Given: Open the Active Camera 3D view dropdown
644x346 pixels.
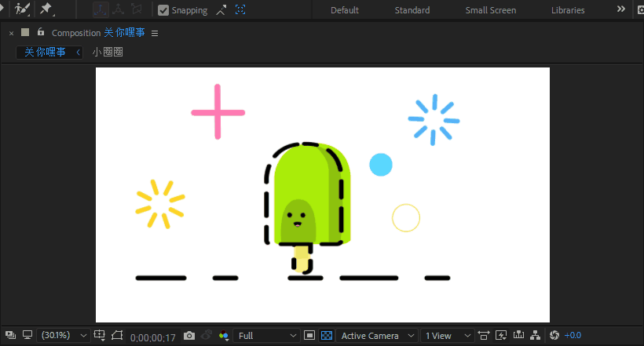Looking at the screenshot, I should [x=377, y=336].
